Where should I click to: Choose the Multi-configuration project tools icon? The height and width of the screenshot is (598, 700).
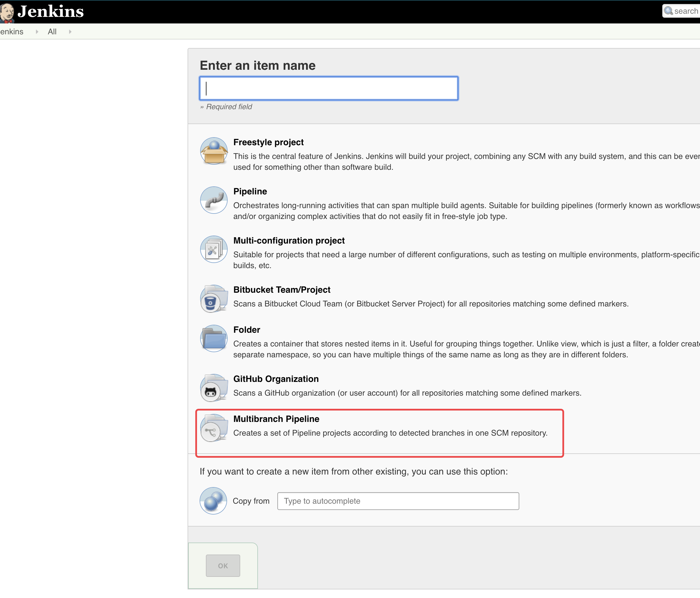click(x=214, y=249)
